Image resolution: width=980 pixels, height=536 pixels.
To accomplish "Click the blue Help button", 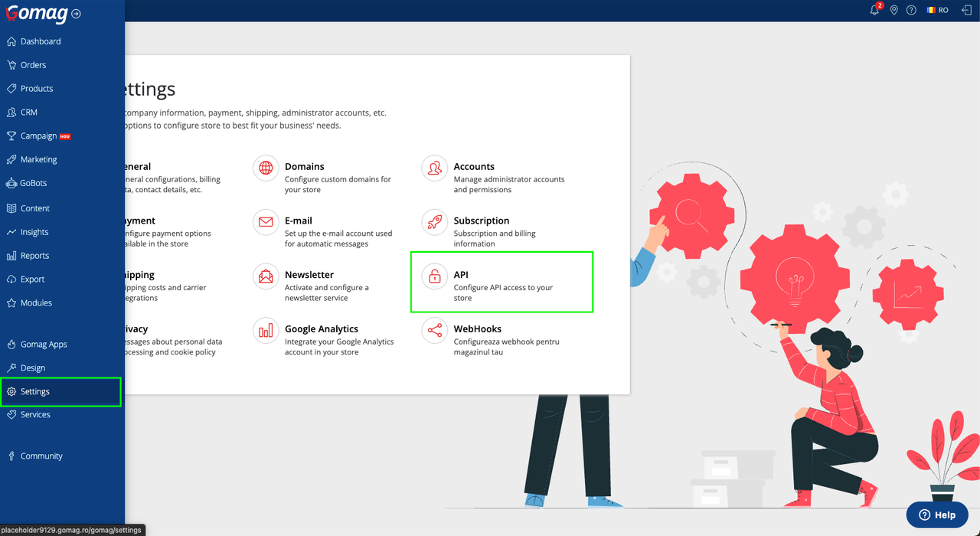I will pyautogui.click(x=937, y=515).
